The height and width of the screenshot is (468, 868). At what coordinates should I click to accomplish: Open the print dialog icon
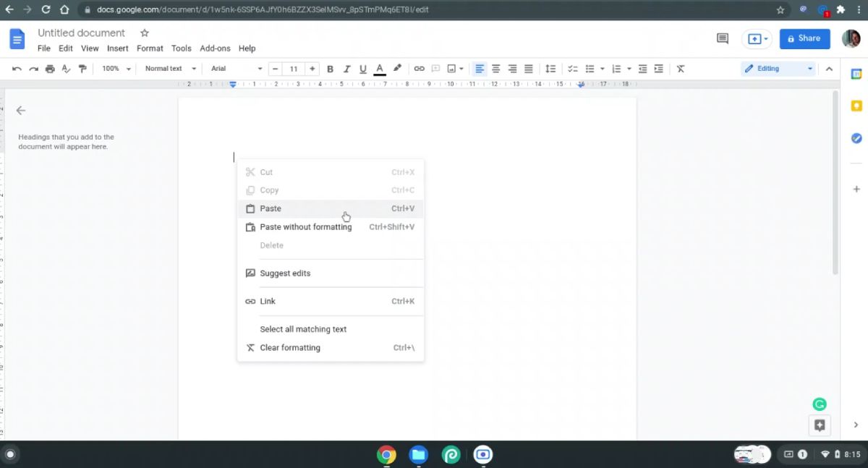(49, 68)
